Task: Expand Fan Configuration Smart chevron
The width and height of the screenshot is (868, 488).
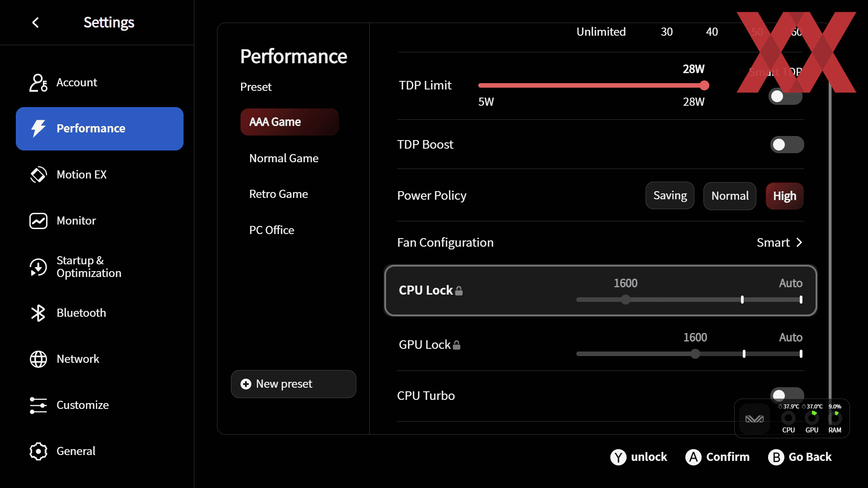Action: pos(799,243)
